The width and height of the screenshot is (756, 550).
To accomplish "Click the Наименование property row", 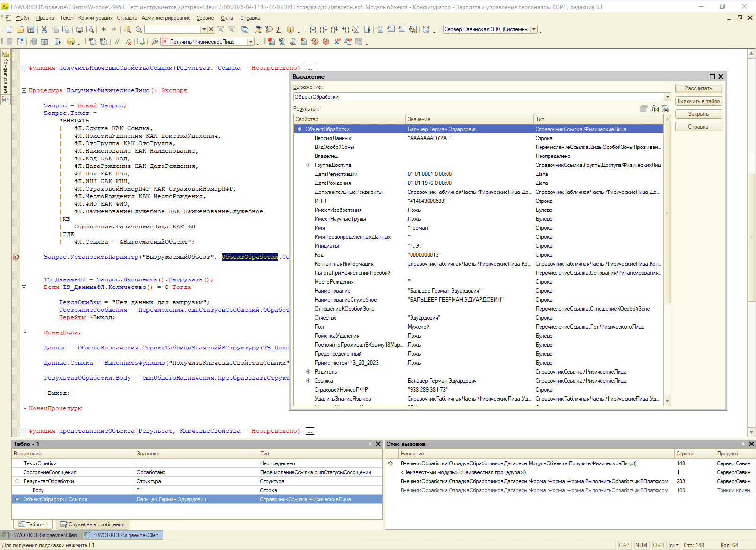I will pyautogui.click(x=478, y=291).
